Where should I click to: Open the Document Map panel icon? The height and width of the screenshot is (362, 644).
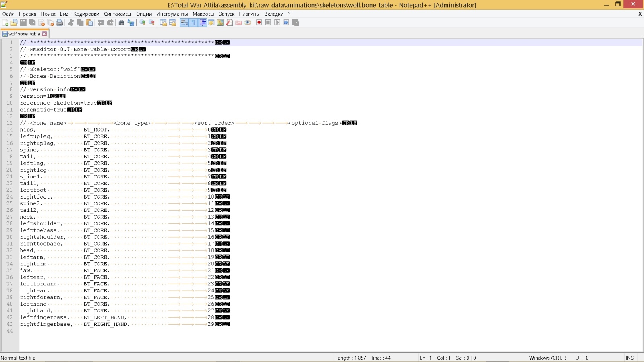[x=220, y=23]
